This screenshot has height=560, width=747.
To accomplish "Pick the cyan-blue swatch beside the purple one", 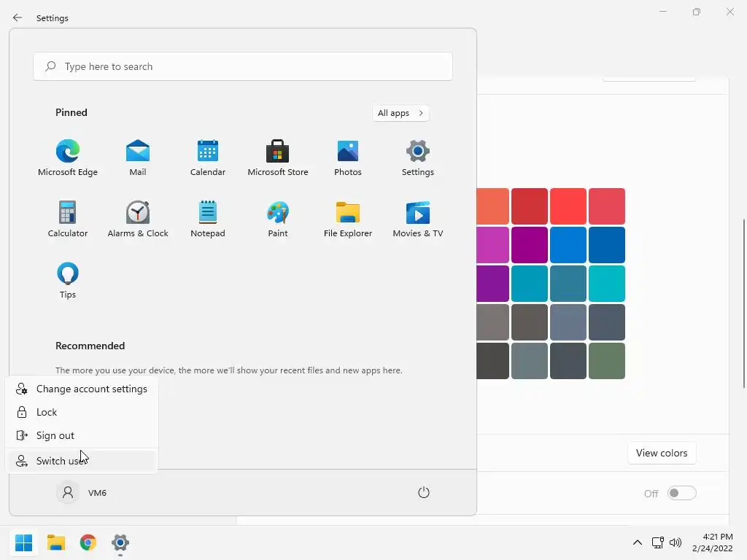I will [x=530, y=284].
